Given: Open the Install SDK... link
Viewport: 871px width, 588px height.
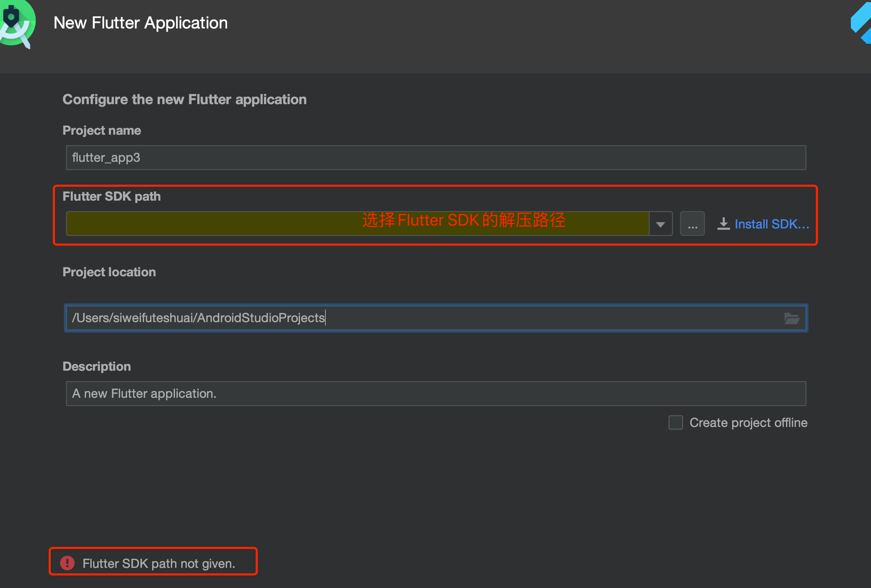Looking at the screenshot, I should point(771,224).
